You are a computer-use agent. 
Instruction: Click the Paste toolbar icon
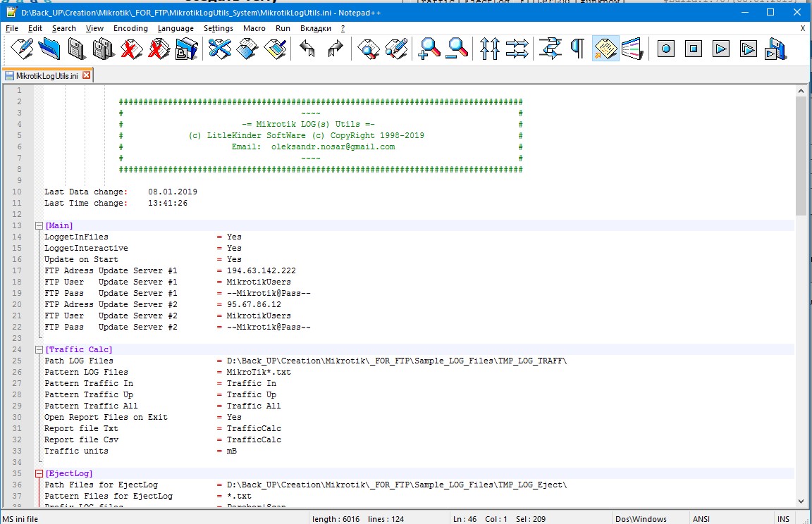tap(275, 49)
